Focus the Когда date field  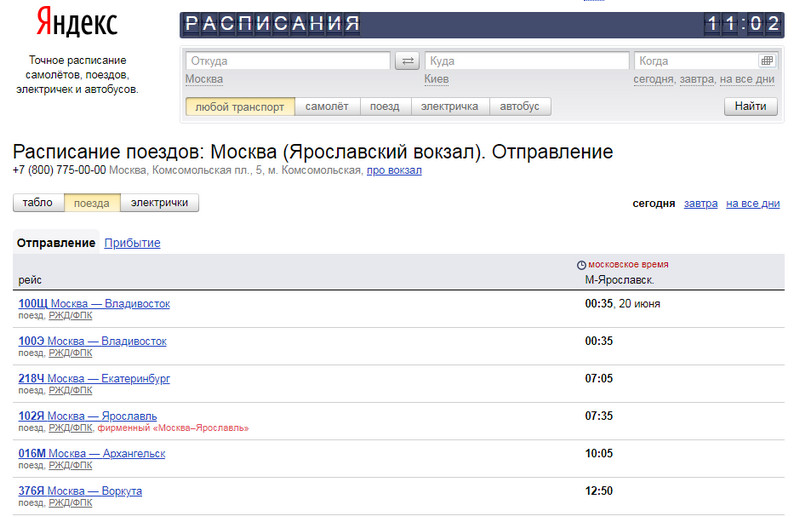tap(706, 61)
